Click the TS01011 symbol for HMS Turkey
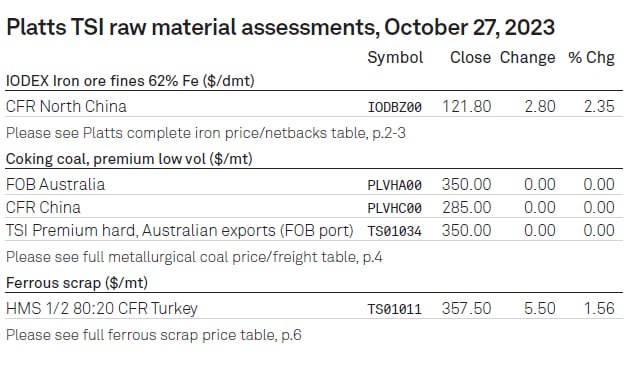 click(394, 309)
